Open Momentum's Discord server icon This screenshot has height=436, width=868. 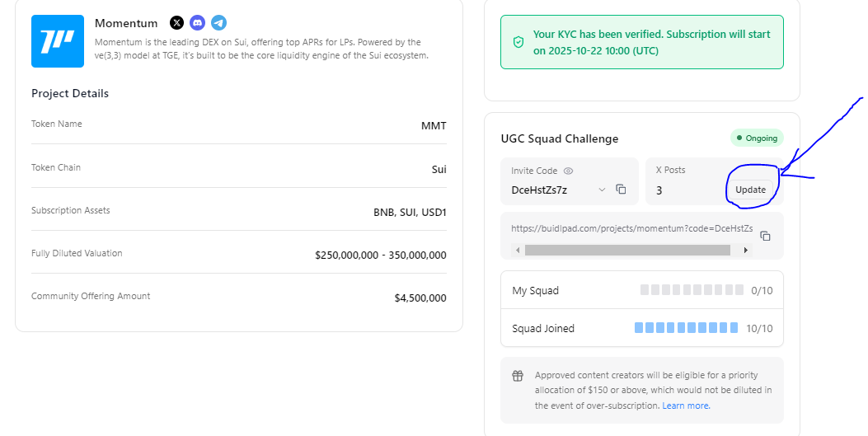(x=198, y=23)
